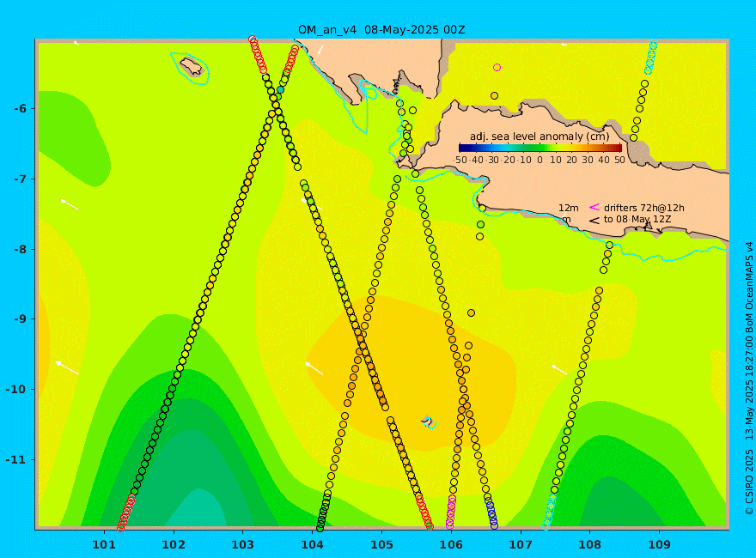
Task: Click the 103 longitude tick label
Action: 242,544
